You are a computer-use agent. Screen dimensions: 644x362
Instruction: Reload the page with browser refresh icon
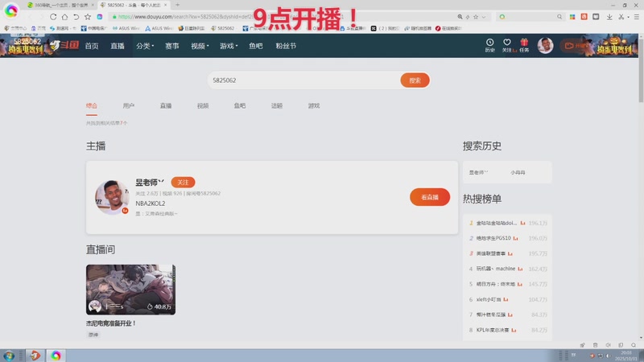(x=53, y=17)
